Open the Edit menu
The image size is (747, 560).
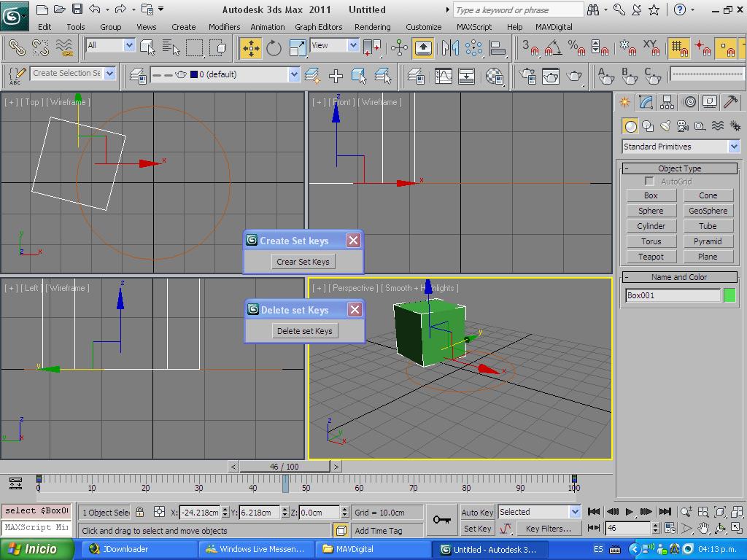tap(44, 27)
